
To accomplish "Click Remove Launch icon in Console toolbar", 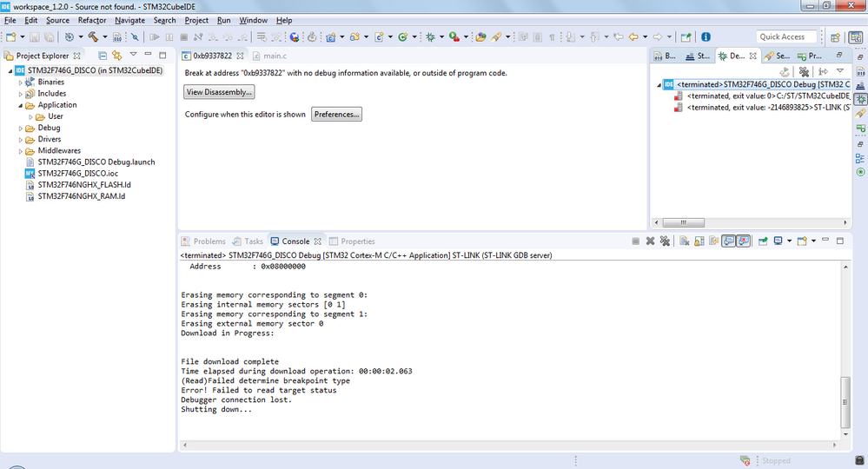I will [x=651, y=241].
